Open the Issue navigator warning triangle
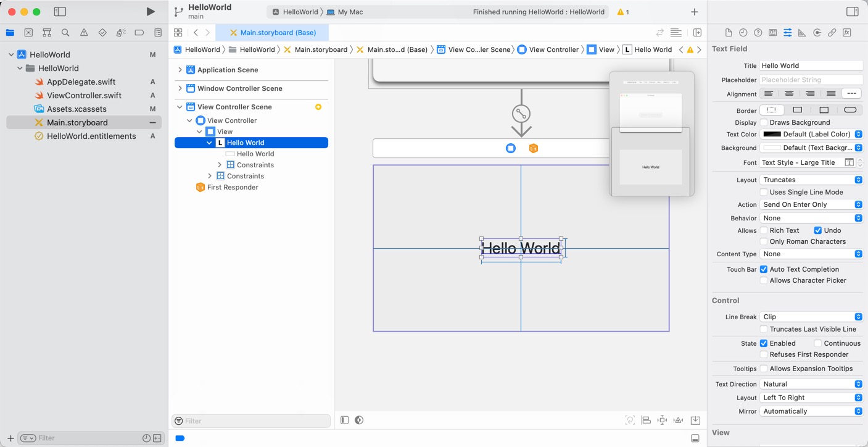Viewport: 868px width, 447px height. pos(84,33)
